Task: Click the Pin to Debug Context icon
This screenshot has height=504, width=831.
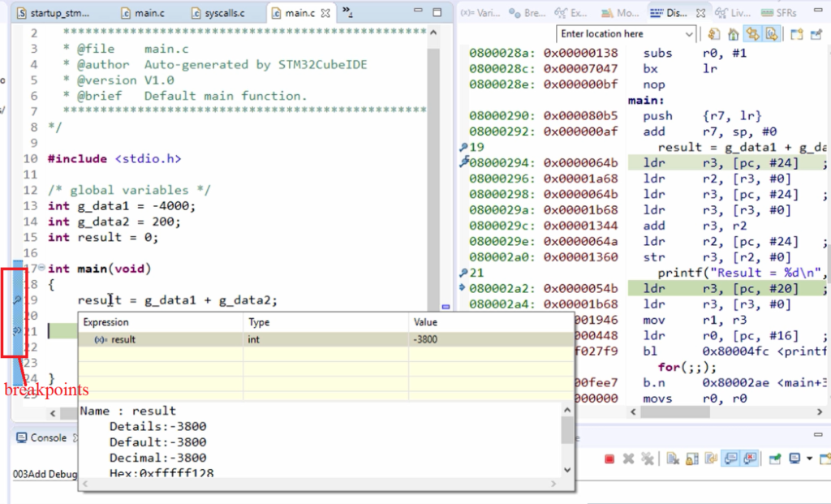Action: [x=816, y=34]
